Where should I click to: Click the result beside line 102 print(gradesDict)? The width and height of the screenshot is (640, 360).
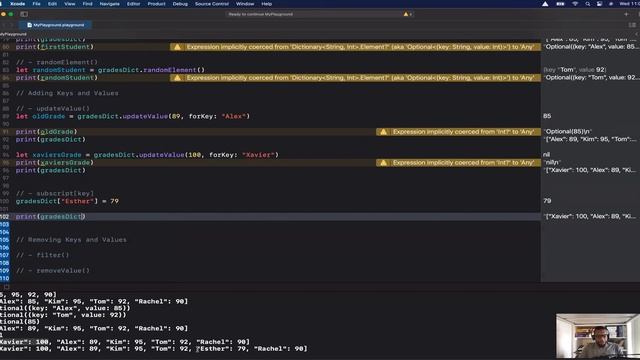click(x=590, y=216)
